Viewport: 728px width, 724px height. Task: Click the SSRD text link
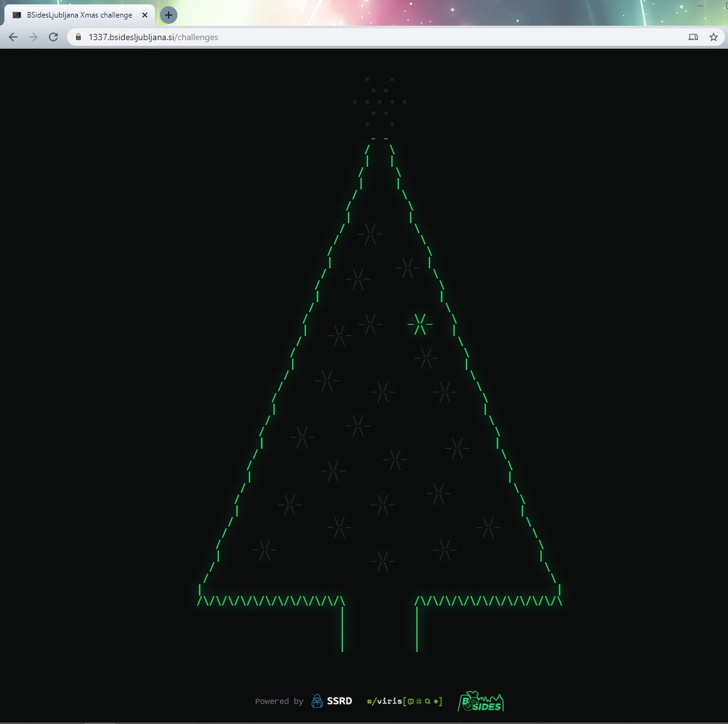[x=340, y=701]
